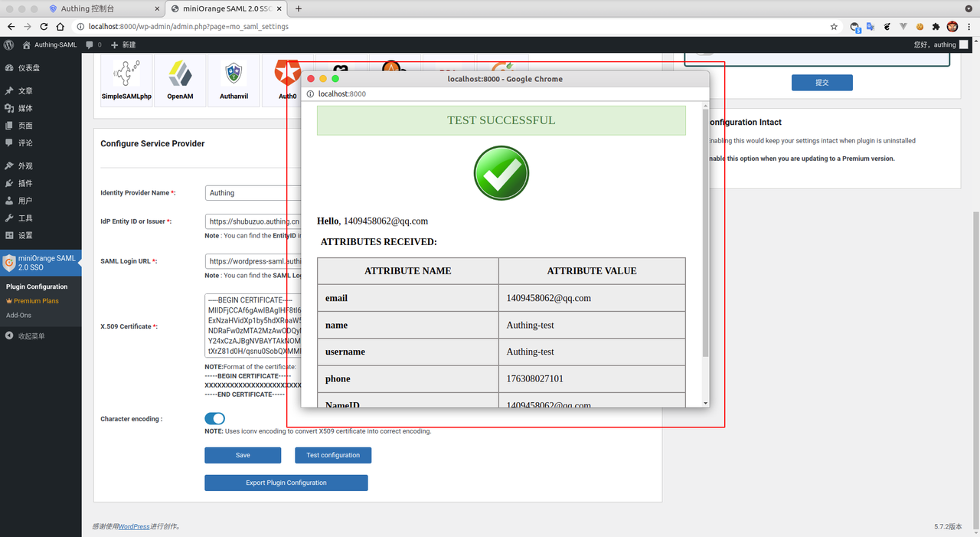Open Chrome three-dot menu
This screenshot has width=980, height=537.
point(969,26)
